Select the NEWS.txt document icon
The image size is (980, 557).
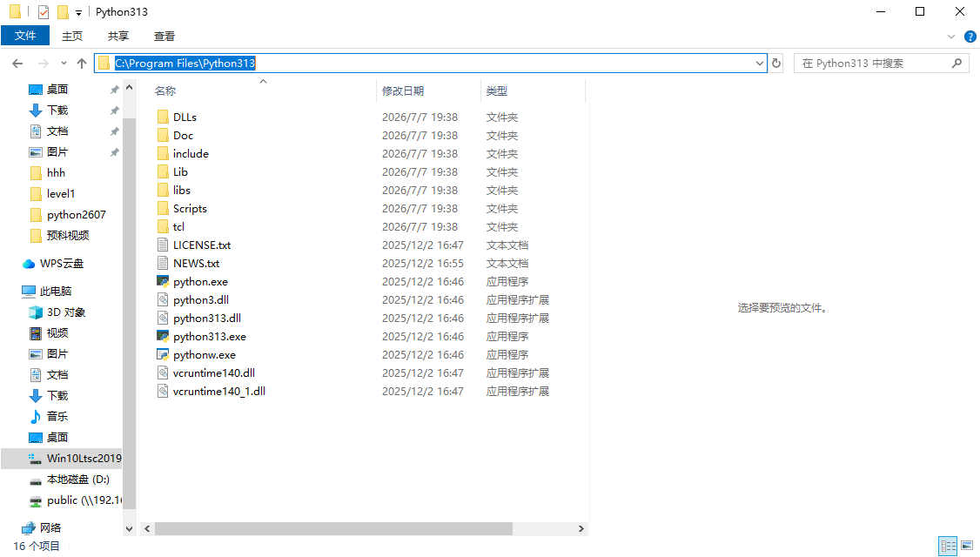(x=163, y=263)
